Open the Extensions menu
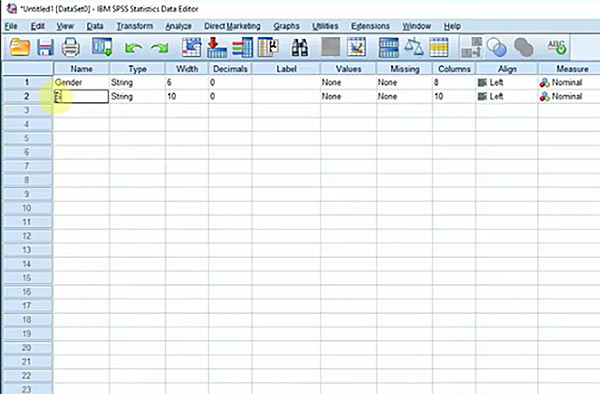600x394 pixels. pyautogui.click(x=370, y=26)
